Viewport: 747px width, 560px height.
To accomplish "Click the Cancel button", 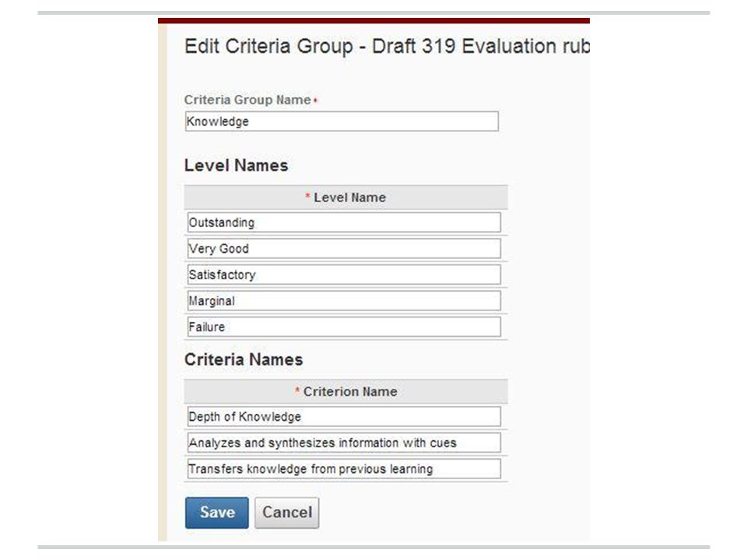I will pos(287,513).
